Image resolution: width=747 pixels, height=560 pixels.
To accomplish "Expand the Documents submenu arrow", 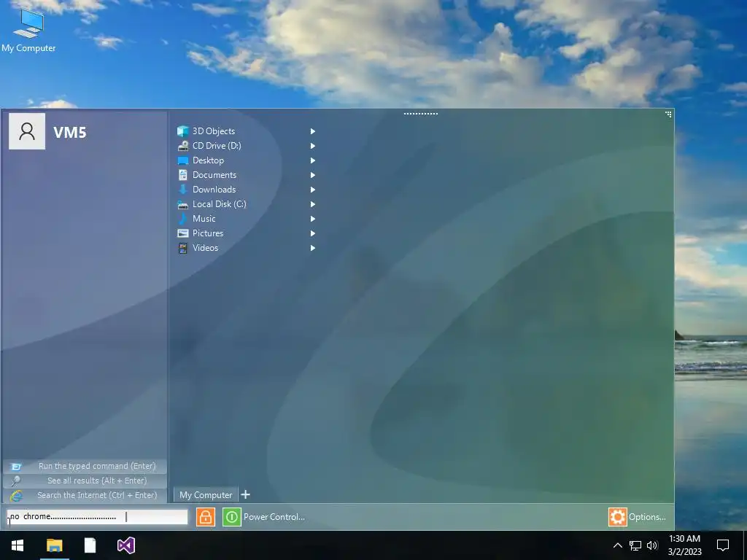I will 313,175.
